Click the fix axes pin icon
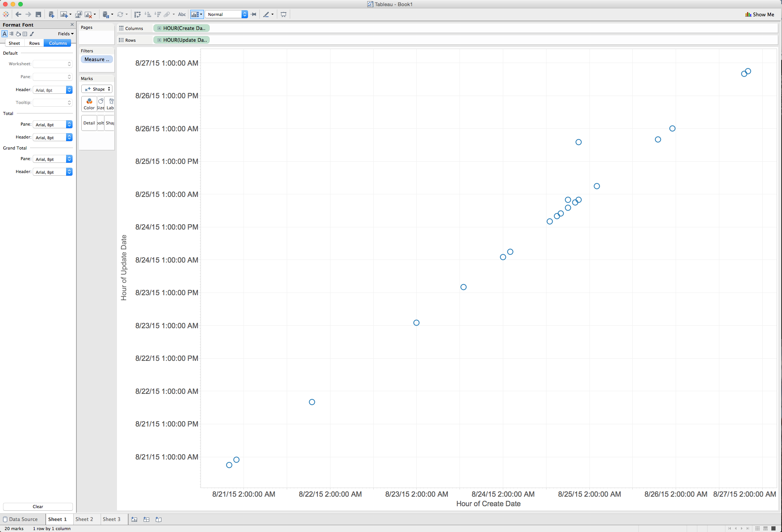782x532 pixels. (254, 14)
